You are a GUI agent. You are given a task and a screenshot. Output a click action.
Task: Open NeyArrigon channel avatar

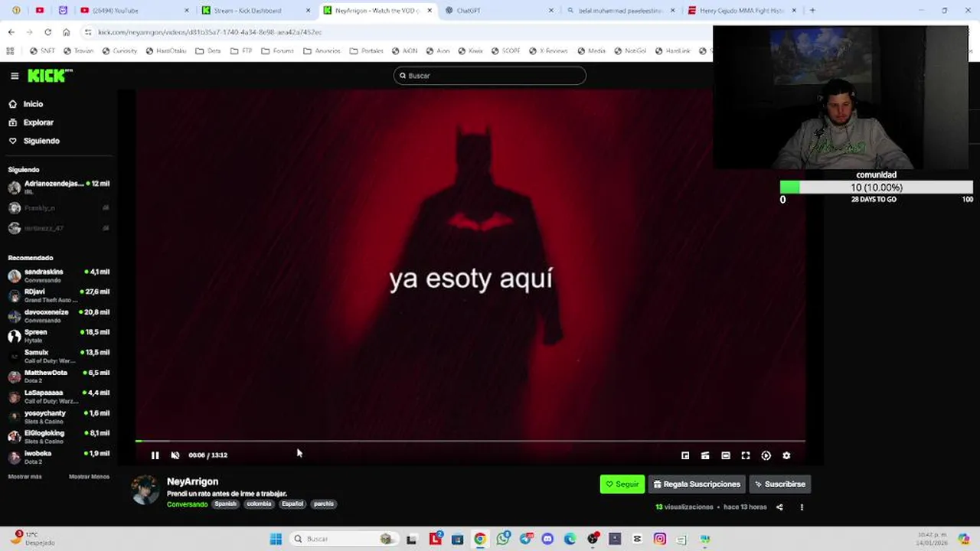point(145,490)
